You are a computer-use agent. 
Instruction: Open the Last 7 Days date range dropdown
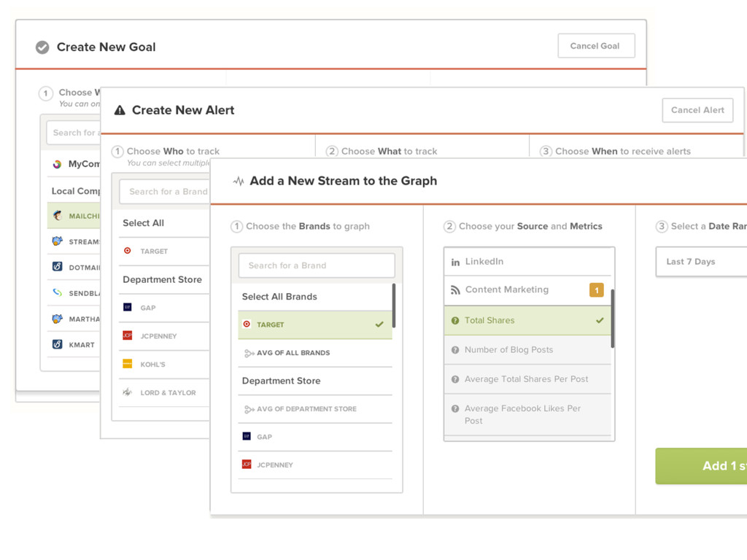(x=701, y=262)
